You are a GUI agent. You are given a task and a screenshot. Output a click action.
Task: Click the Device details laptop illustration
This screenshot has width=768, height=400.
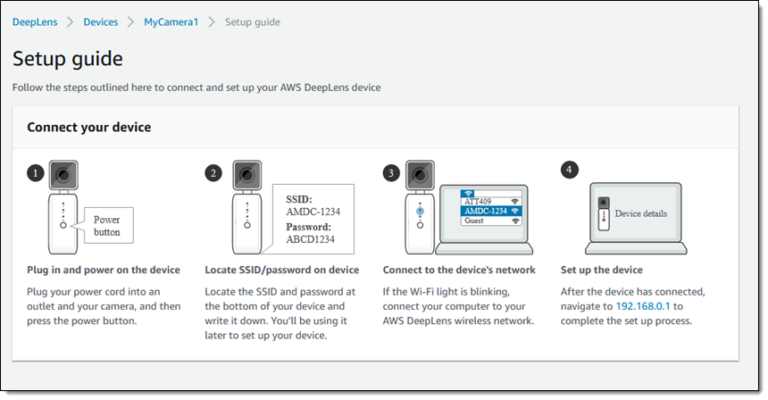636,218
